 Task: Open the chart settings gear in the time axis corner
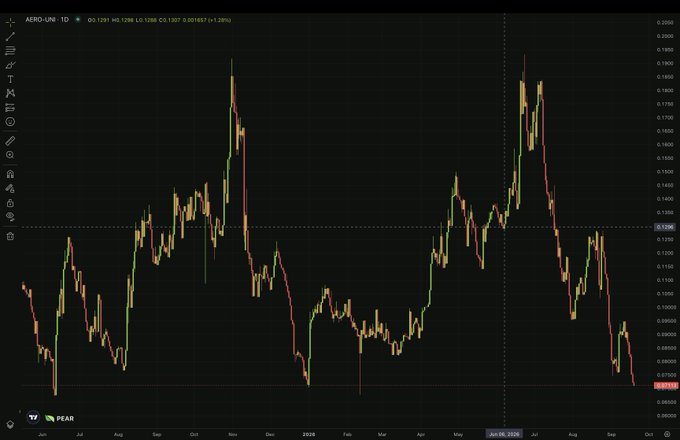667,434
